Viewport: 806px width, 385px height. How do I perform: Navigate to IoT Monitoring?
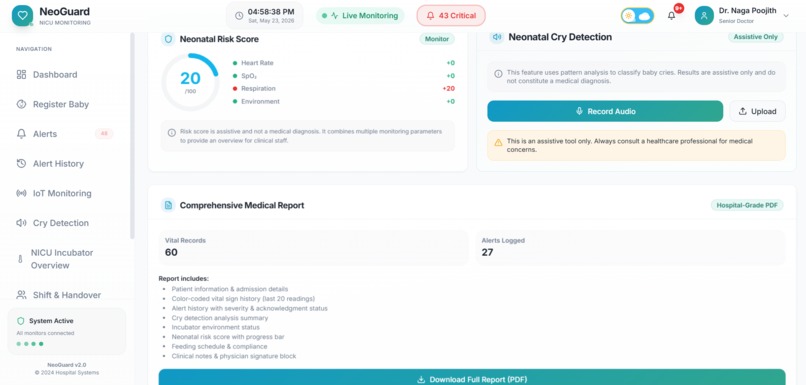pyautogui.click(x=67, y=193)
